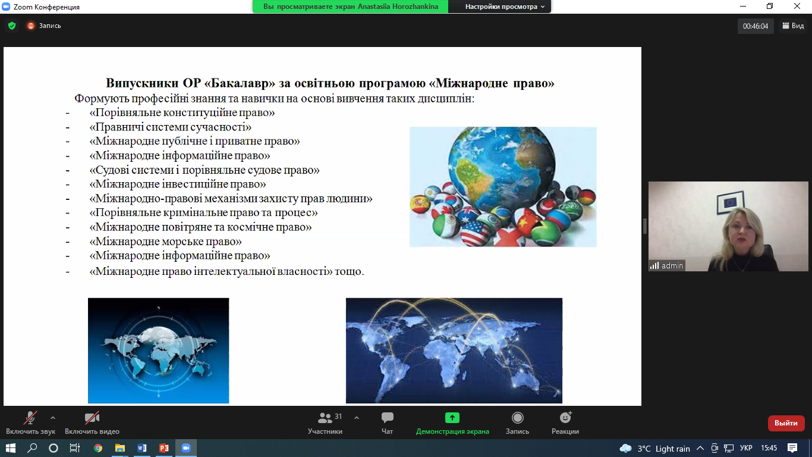Unmute microphone with Включить звук button
The width and height of the screenshot is (812, 457).
click(x=30, y=422)
